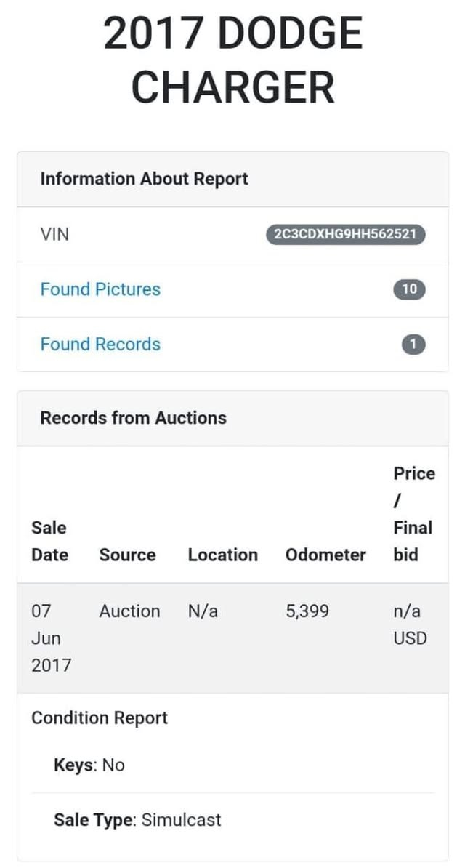Click the Price / Final bid column header
This screenshot has height=868, width=465.
pyautogui.click(x=413, y=514)
